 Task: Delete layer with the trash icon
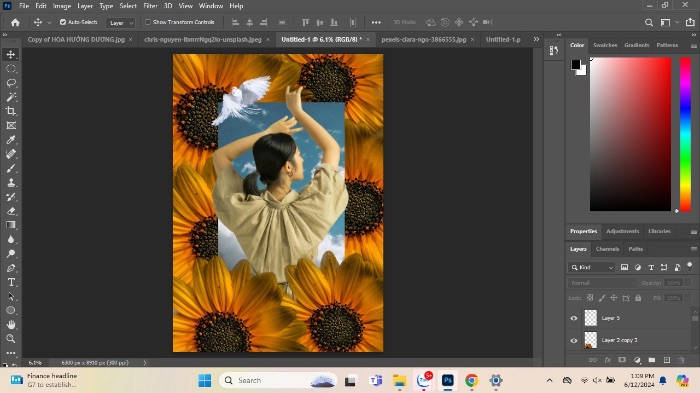681,360
